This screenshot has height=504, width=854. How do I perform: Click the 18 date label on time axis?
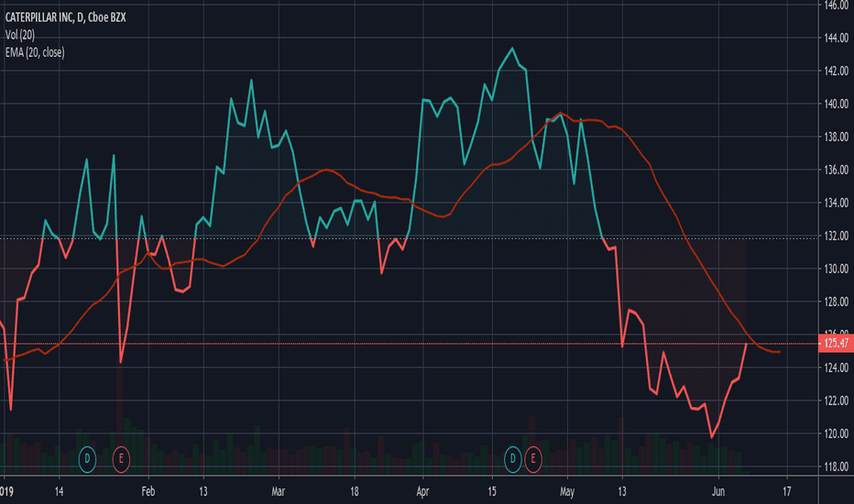354,491
